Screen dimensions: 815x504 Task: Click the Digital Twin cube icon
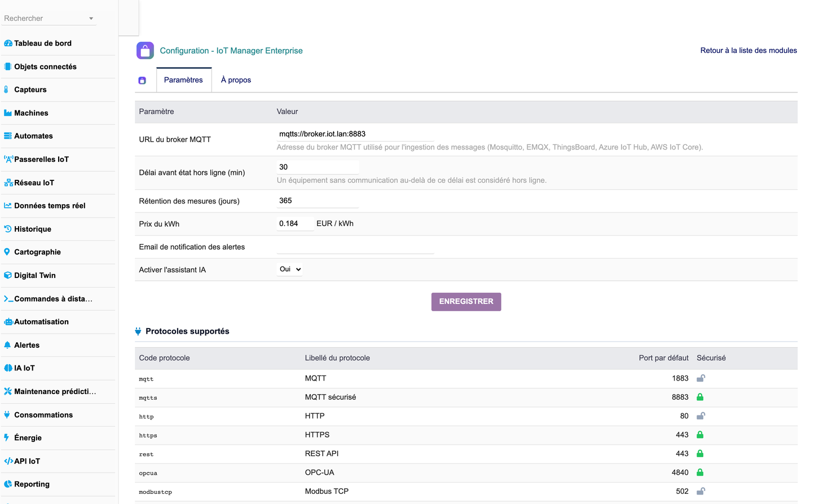pos(8,275)
